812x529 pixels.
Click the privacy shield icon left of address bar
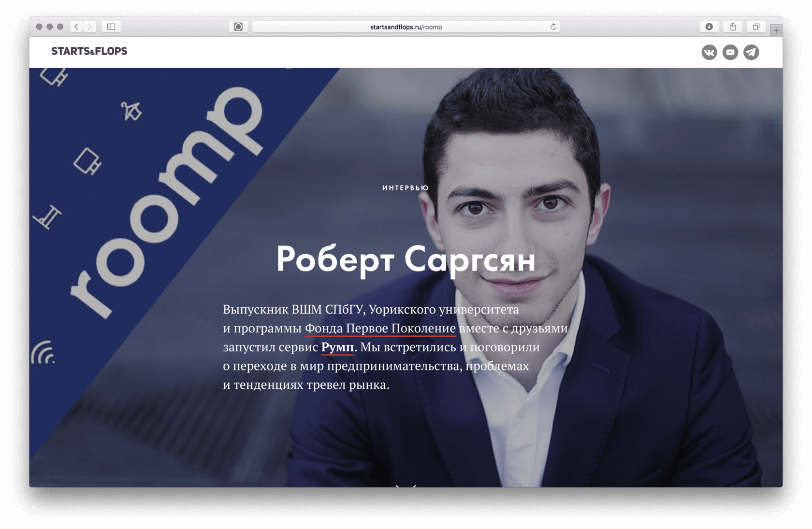(238, 27)
